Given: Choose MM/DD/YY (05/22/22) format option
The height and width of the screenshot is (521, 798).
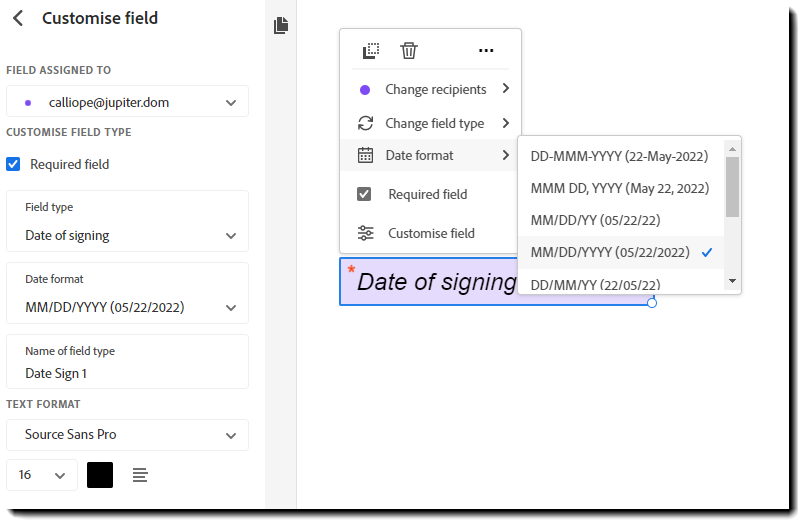Looking at the screenshot, I should tap(595, 220).
